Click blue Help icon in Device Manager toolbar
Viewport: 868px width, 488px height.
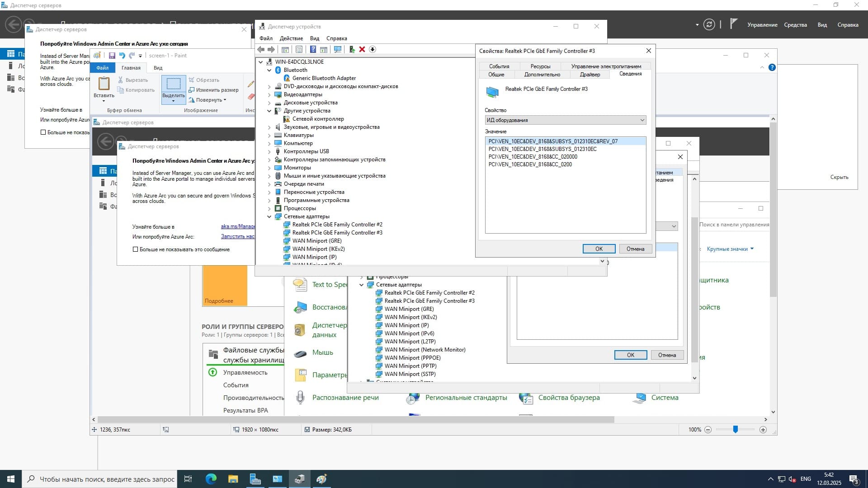pos(313,49)
